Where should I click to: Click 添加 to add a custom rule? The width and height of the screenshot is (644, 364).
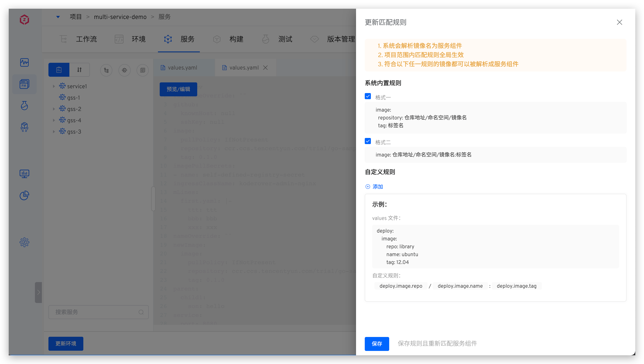[374, 187]
